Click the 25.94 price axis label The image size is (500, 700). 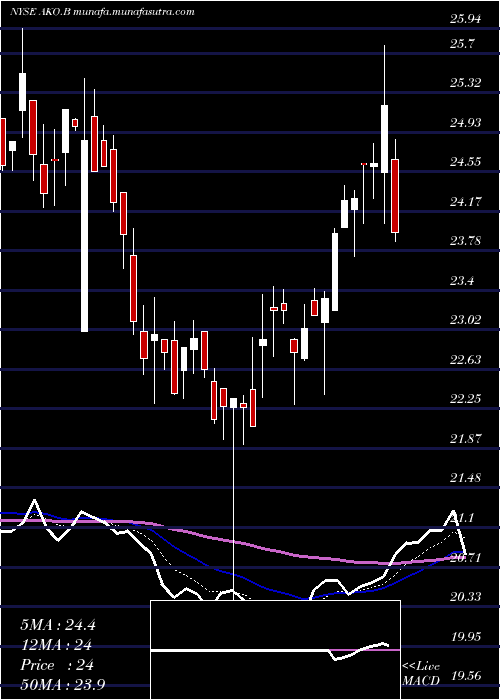(x=468, y=19)
